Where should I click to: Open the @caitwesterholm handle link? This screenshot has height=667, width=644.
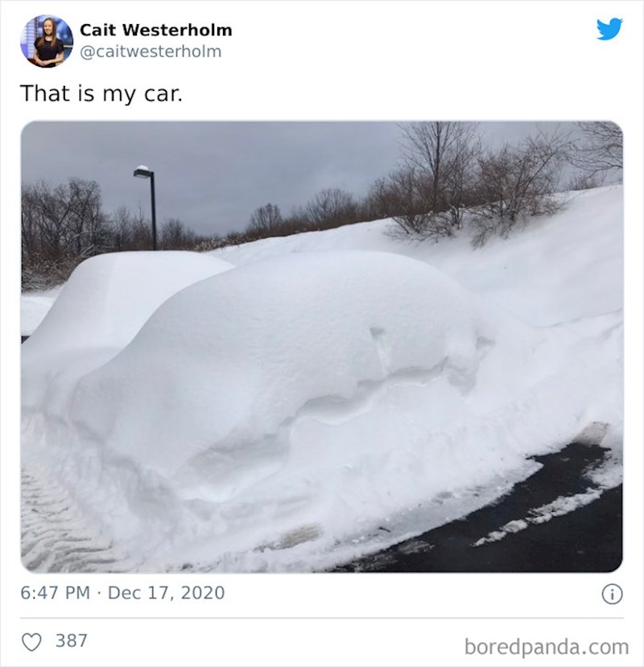coord(151,51)
